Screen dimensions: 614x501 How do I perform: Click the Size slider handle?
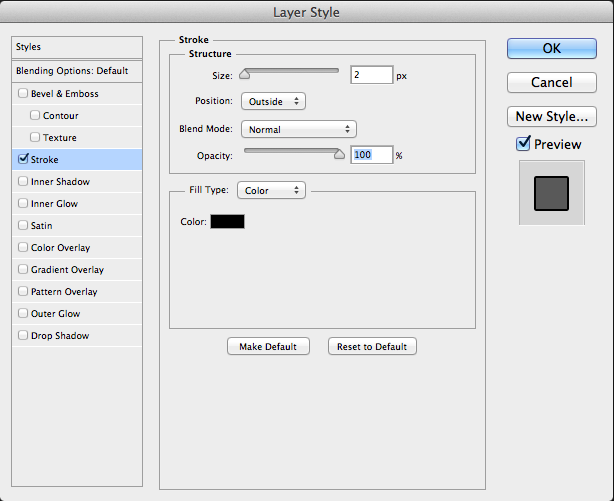pos(244,74)
